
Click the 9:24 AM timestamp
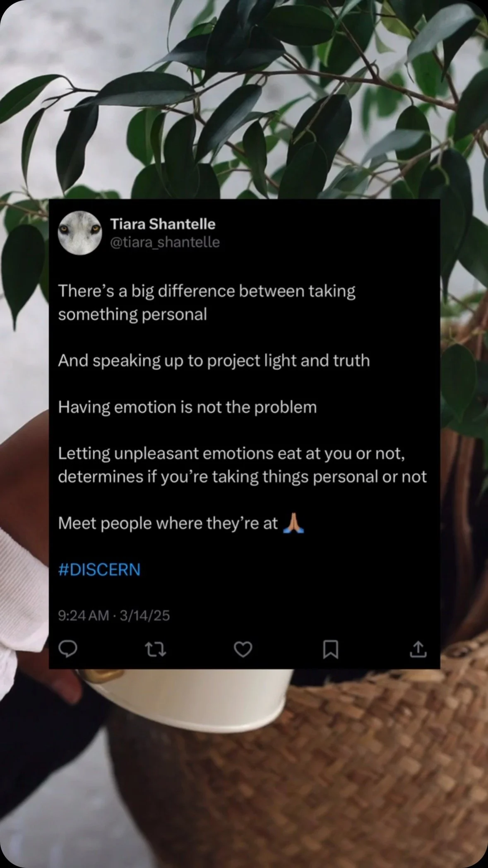[x=84, y=615]
